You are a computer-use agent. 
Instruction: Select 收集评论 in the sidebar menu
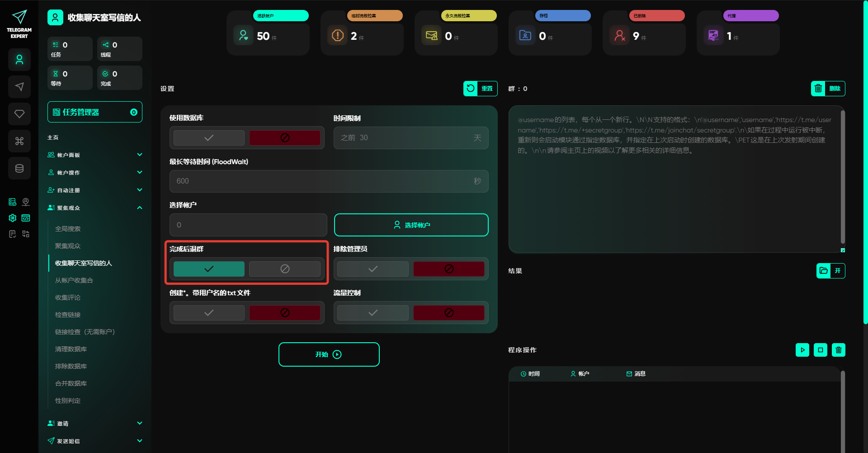(68, 297)
